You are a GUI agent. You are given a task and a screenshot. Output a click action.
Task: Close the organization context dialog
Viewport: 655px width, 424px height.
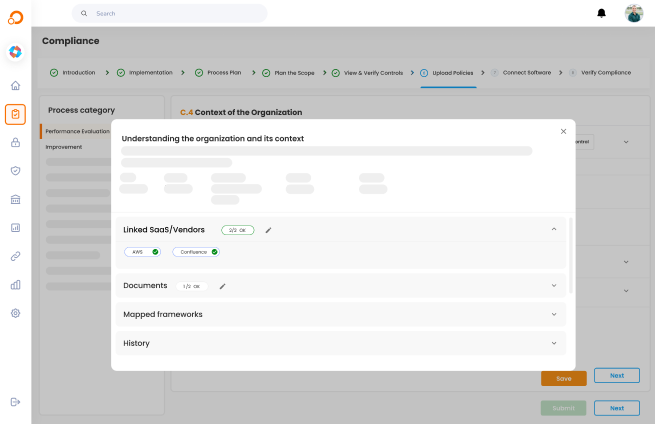563,131
